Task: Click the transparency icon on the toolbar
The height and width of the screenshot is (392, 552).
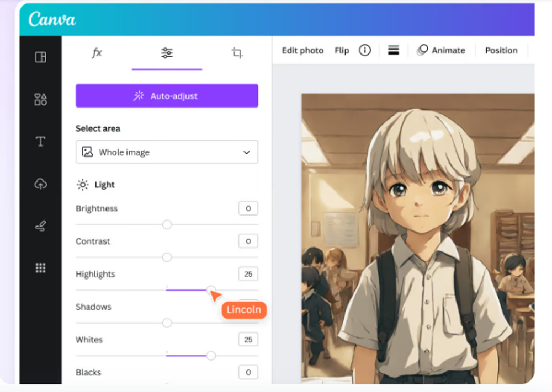Action: 393,50
